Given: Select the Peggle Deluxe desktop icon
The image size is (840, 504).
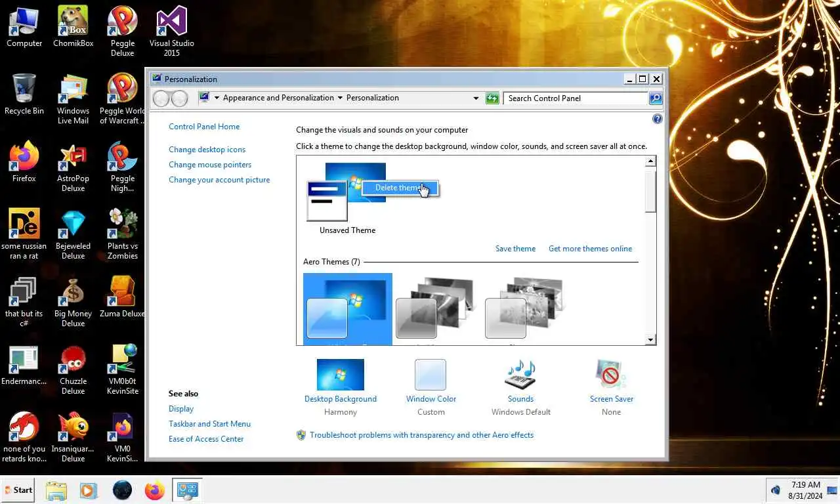Looking at the screenshot, I should coord(122,31).
